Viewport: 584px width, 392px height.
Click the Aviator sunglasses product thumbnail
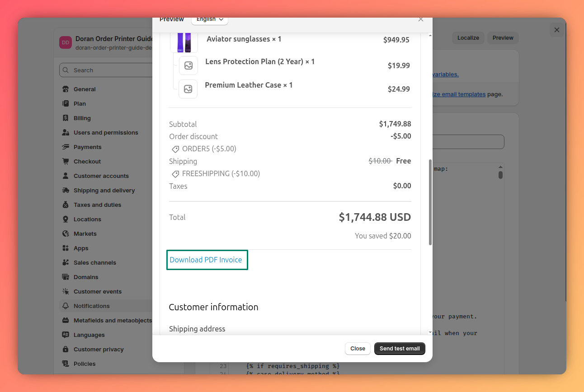[184, 42]
